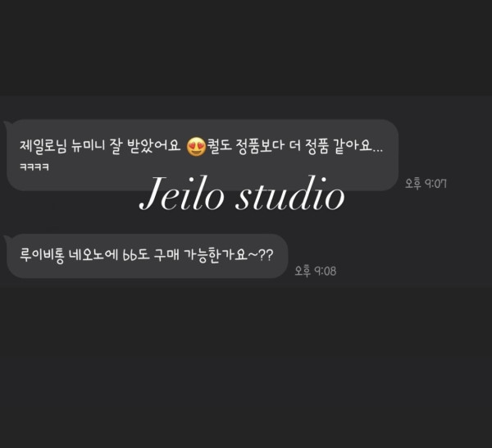Click the Jeilo studio watermark text

pos(242,194)
